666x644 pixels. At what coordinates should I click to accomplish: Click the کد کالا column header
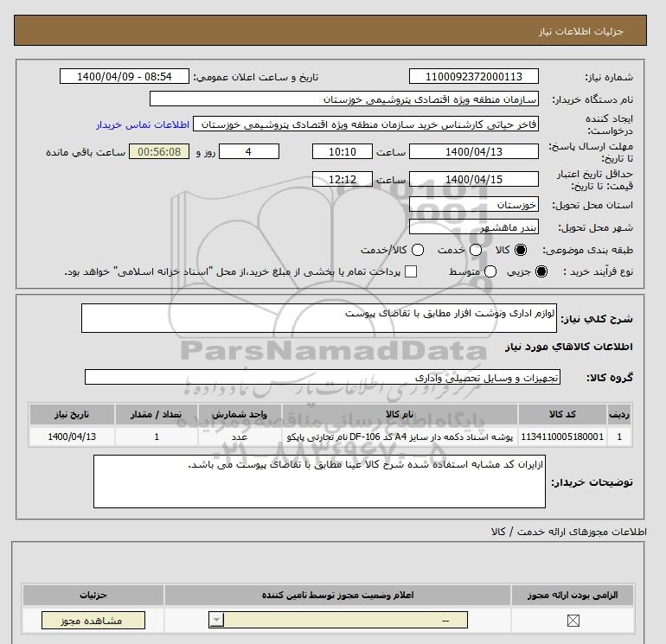[562, 414]
